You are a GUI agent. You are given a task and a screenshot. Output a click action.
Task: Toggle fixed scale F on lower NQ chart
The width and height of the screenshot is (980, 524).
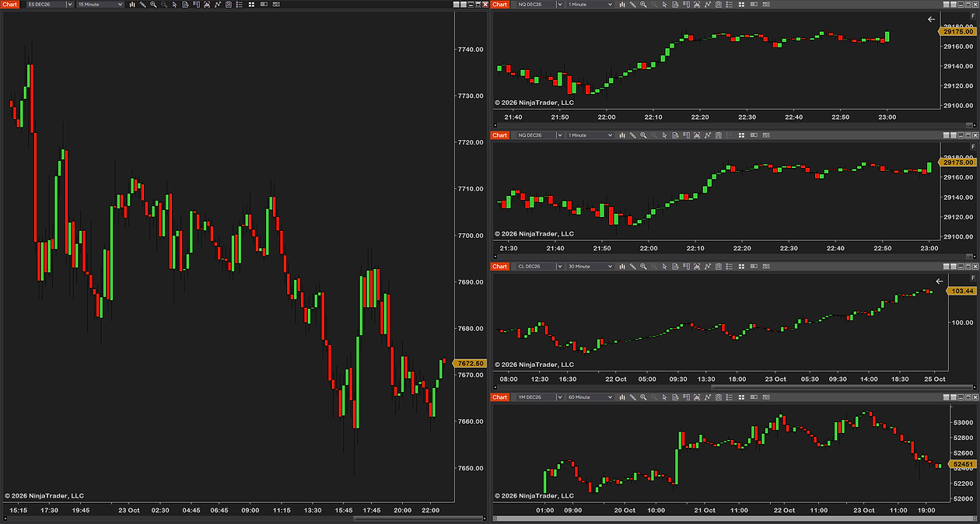tap(972, 146)
